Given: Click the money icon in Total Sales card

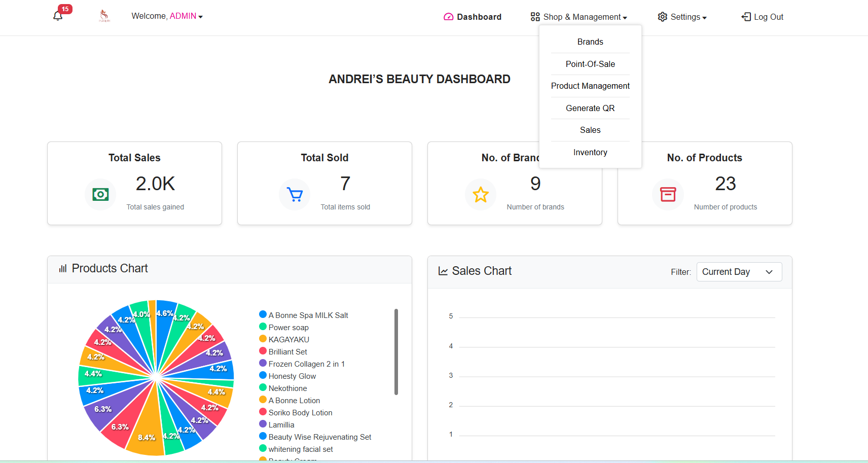Looking at the screenshot, I should (100, 194).
